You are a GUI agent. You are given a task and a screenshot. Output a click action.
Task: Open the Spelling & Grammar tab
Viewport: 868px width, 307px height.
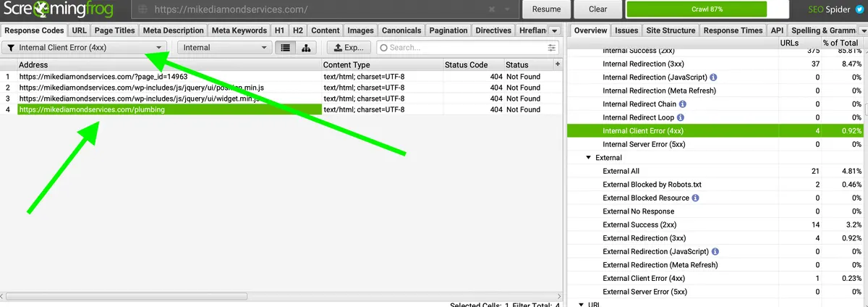(x=823, y=30)
